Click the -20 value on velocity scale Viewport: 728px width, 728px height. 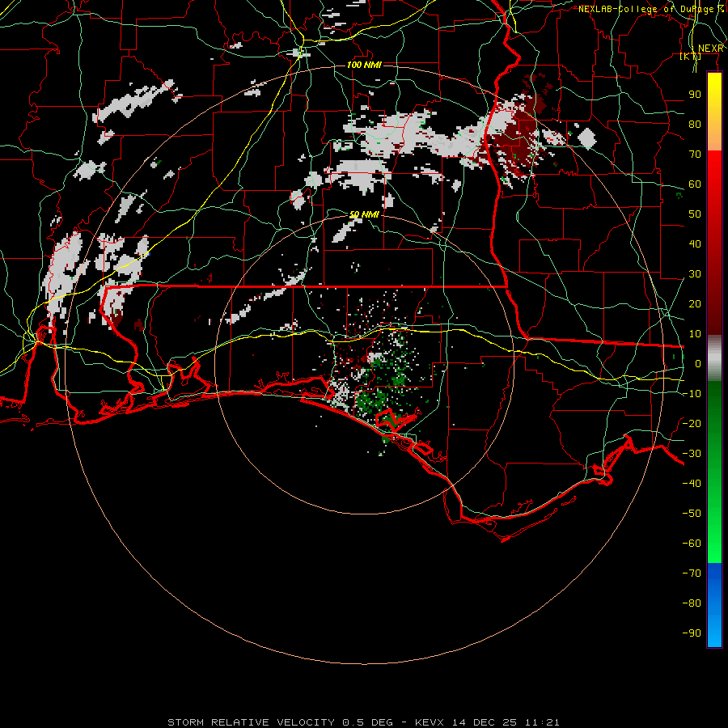pos(692,424)
